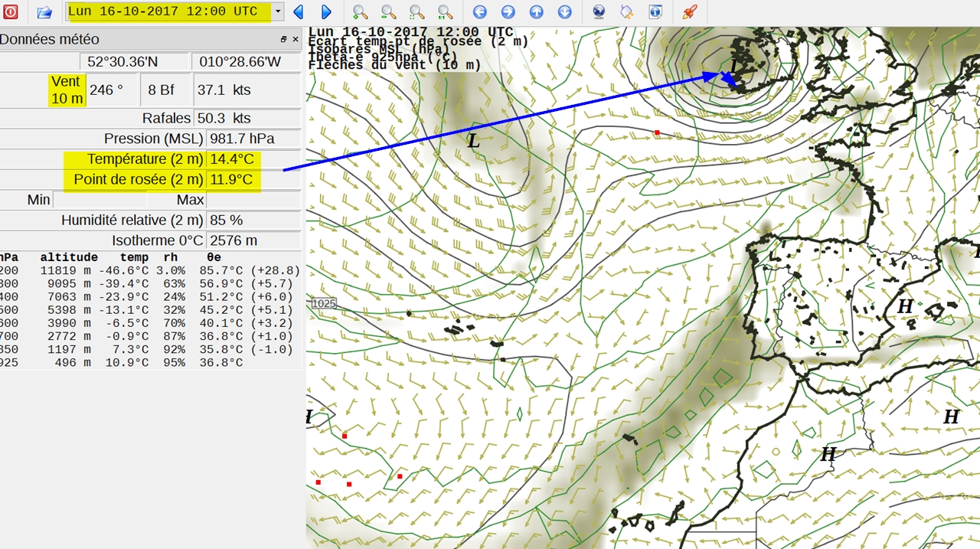Click the Humidité relative (2 m) label
980x549 pixels.
tap(132, 221)
